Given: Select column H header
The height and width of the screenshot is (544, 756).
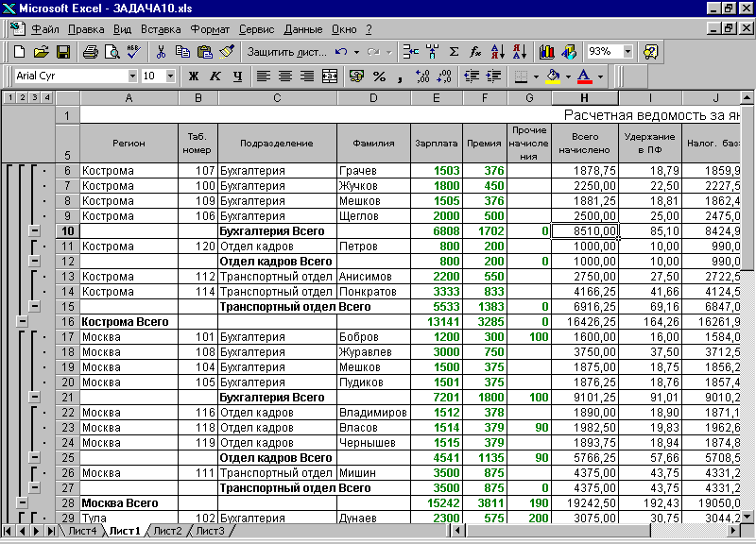Looking at the screenshot, I should (x=585, y=98).
